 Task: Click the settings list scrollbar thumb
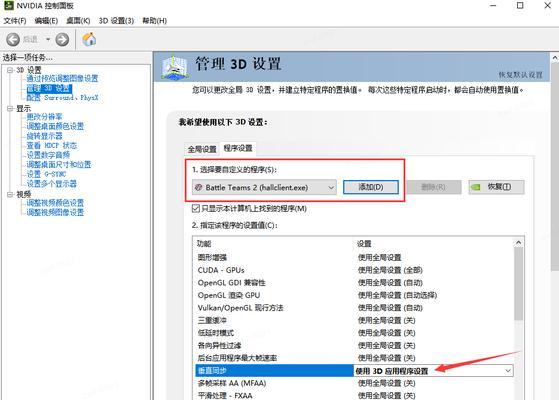(x=519, y=284)
